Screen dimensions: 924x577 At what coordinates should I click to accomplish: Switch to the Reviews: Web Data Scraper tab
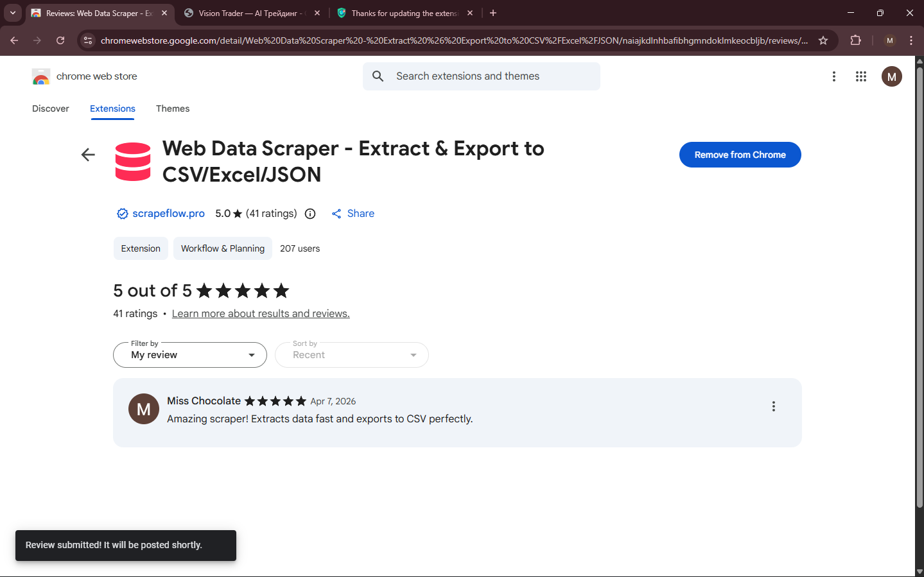click(x=100, y=13)
